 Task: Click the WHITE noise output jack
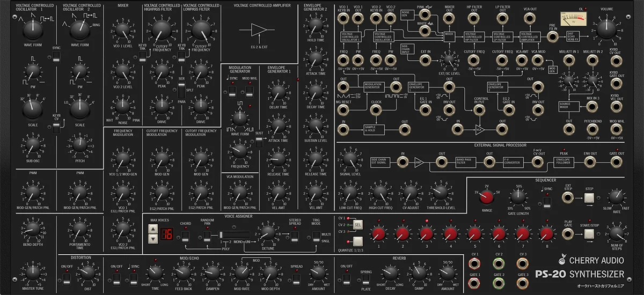(426, 31)
